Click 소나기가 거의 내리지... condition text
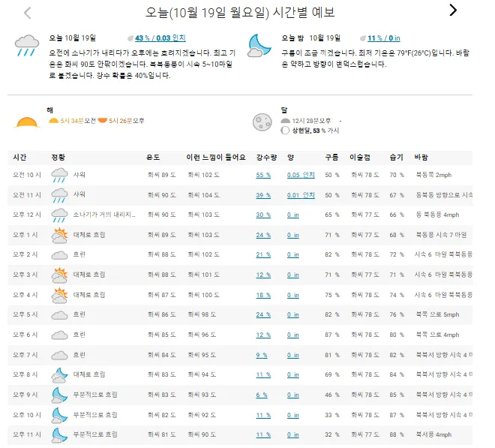The image size is (495, 448). pos(104,215)
